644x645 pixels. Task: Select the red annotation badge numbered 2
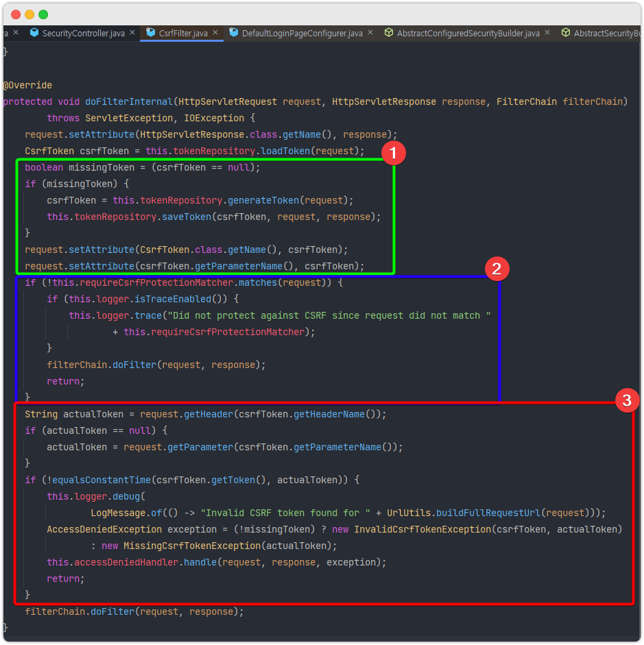pos(497,269)
